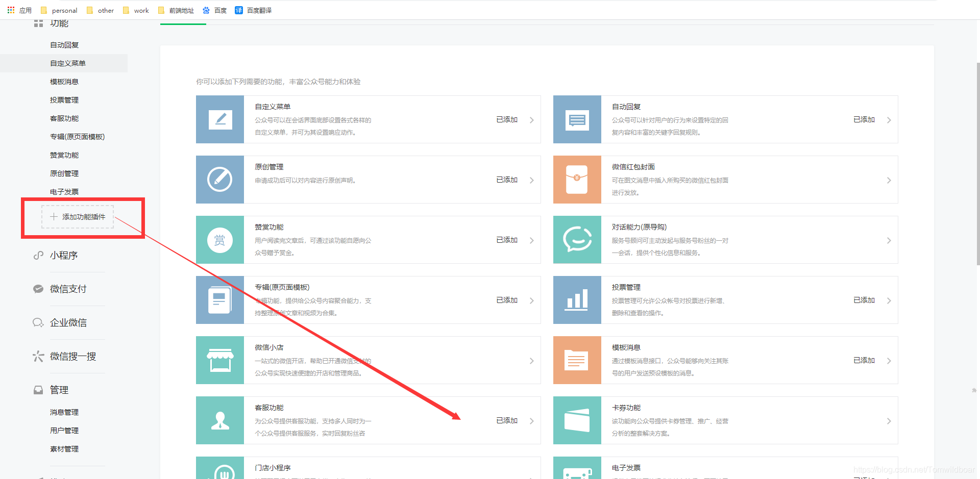
Task: Click the 自定义菜单 pencil card icon
Action: (220, 119)
